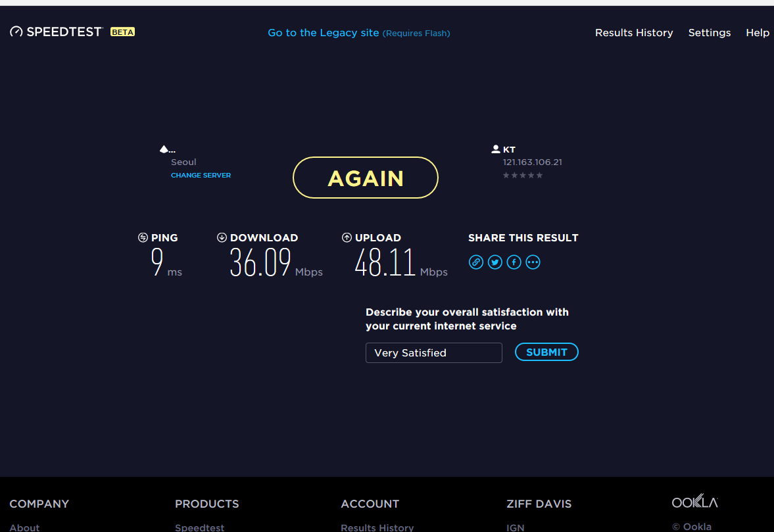Click the Upload arrow icon

347,238
